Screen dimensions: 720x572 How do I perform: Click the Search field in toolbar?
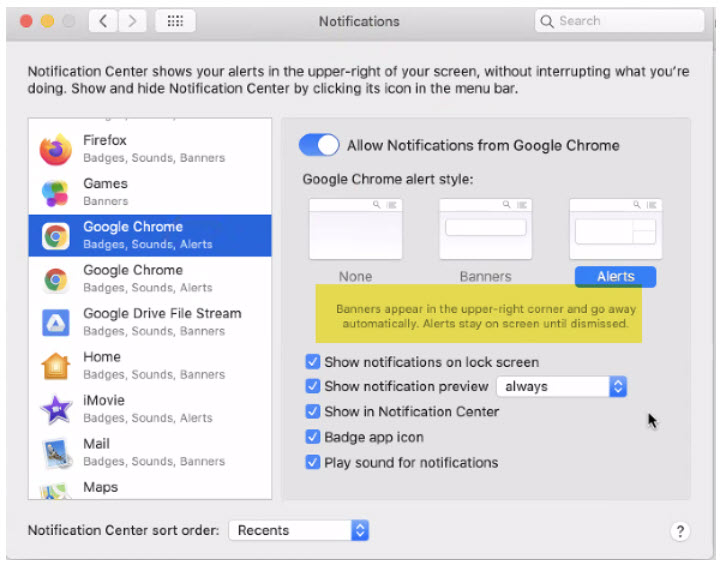tap(620, 21)
